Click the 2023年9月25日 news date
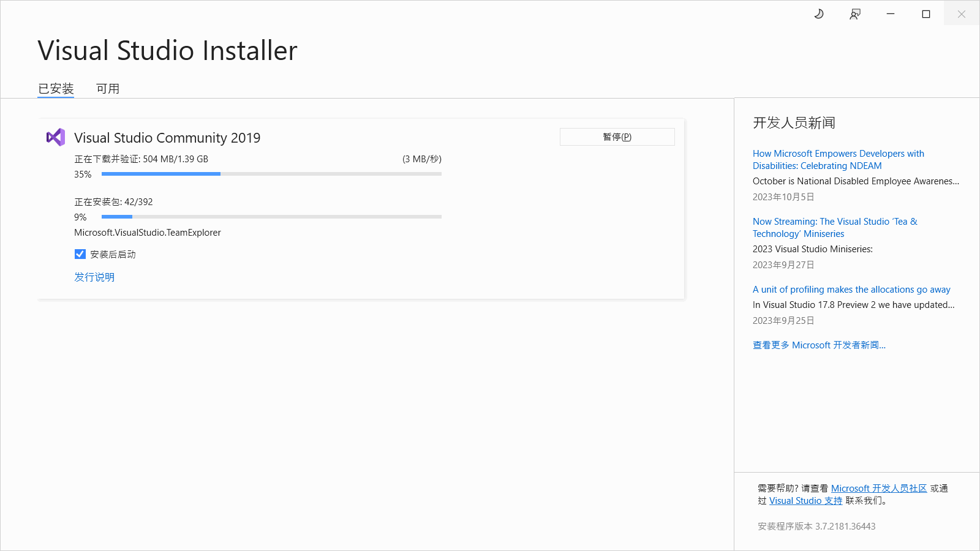Viewport: 980px width, 551px height. [x=783, y=321]
